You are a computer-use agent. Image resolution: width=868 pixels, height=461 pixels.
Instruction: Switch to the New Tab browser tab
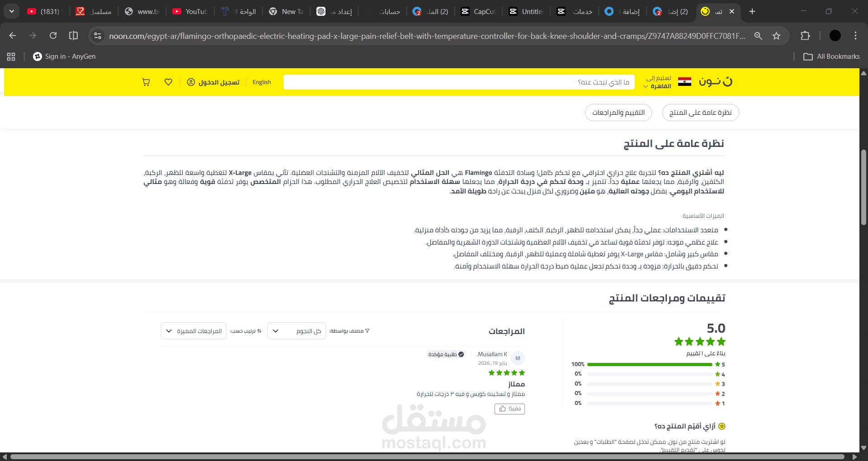pos(286,11)
